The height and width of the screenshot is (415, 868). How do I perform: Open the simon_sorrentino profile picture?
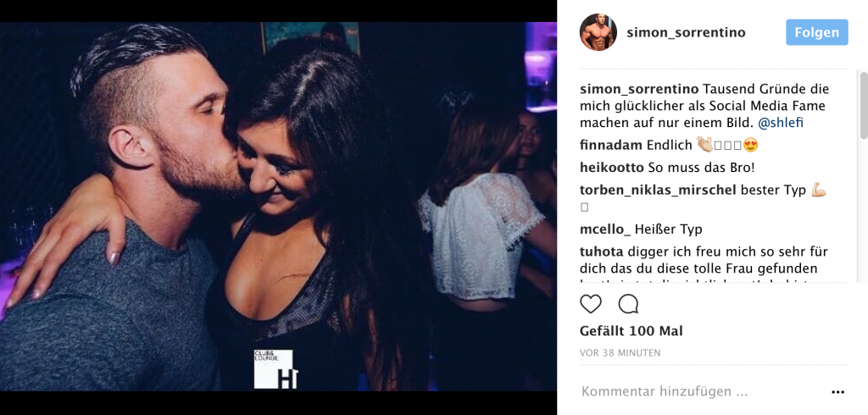point(598,32)
